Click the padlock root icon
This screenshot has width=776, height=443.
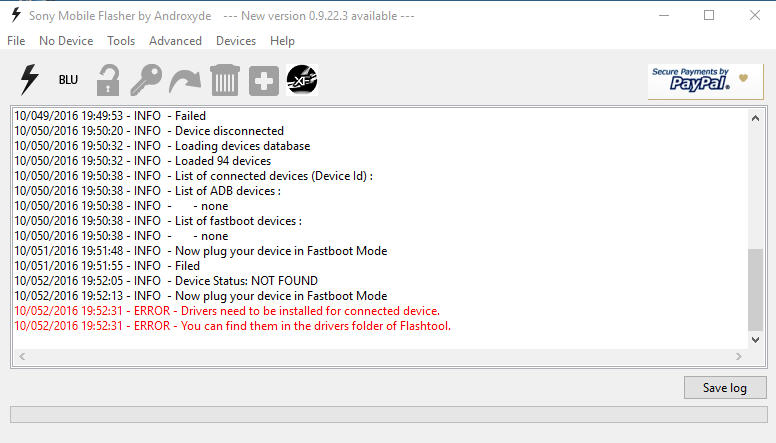pos(108,80)
